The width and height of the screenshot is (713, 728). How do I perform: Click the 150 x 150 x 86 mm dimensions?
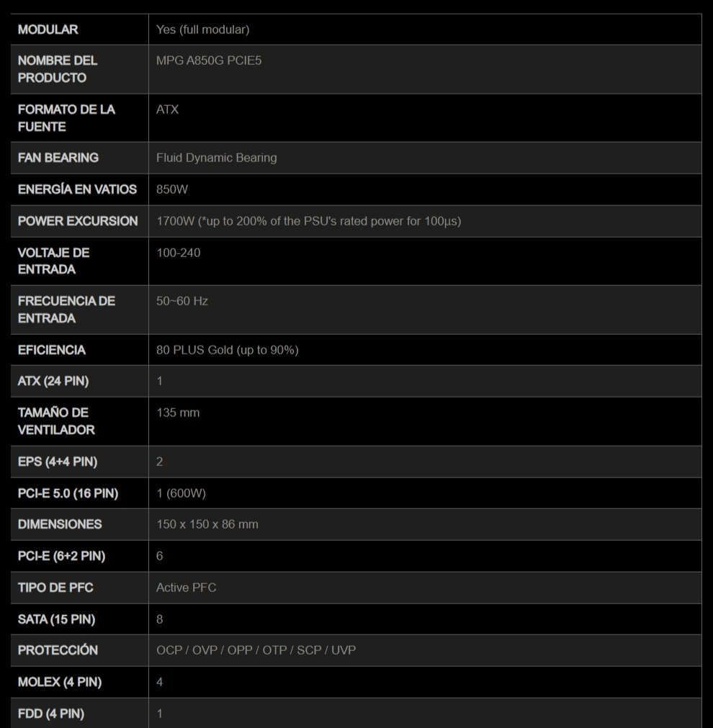[x=207, y=524]
